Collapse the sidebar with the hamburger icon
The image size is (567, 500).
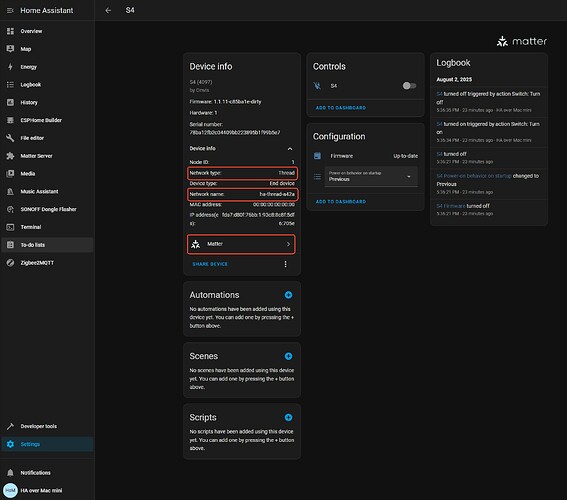click(x=10, y=10)
